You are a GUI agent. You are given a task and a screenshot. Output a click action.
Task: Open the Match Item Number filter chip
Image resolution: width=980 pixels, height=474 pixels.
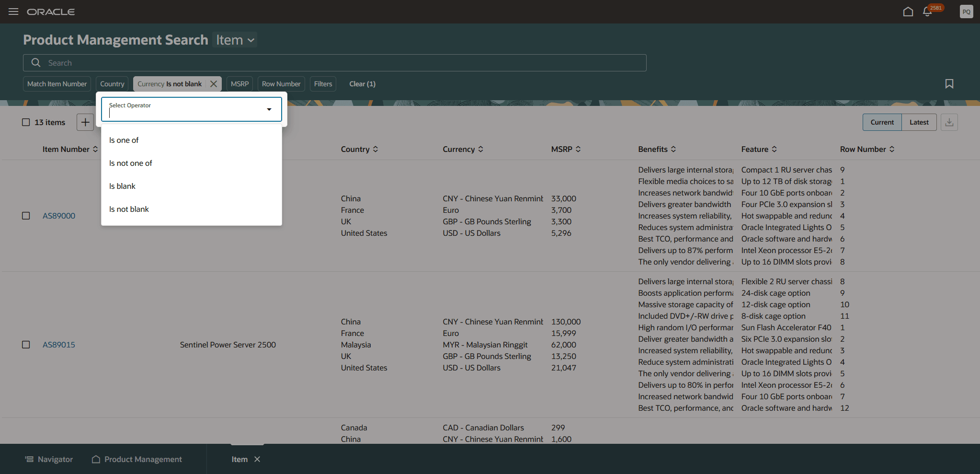coord(57,84)
